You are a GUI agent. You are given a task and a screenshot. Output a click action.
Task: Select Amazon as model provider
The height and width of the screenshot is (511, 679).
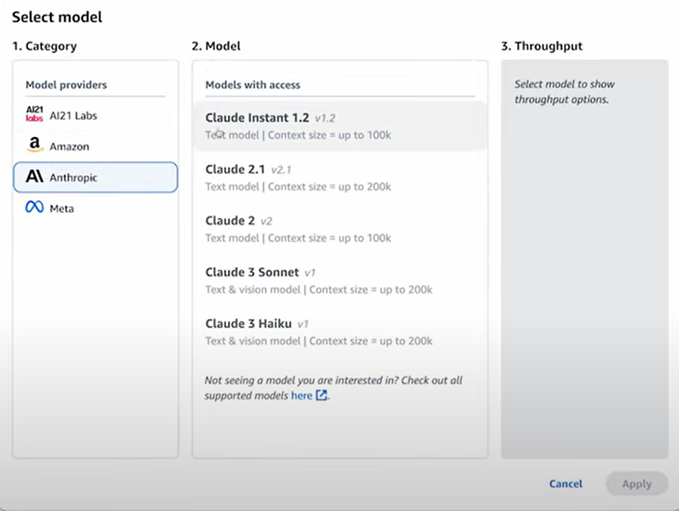[95, 146]
